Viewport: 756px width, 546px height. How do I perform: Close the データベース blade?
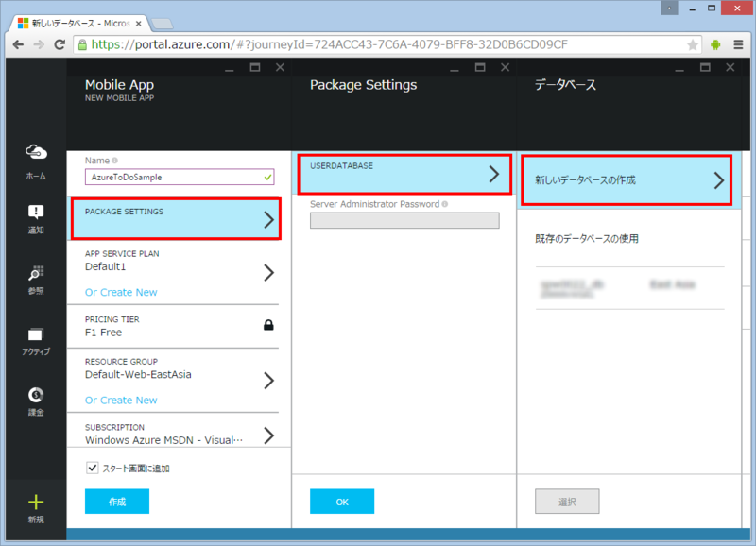coord(730,67)
